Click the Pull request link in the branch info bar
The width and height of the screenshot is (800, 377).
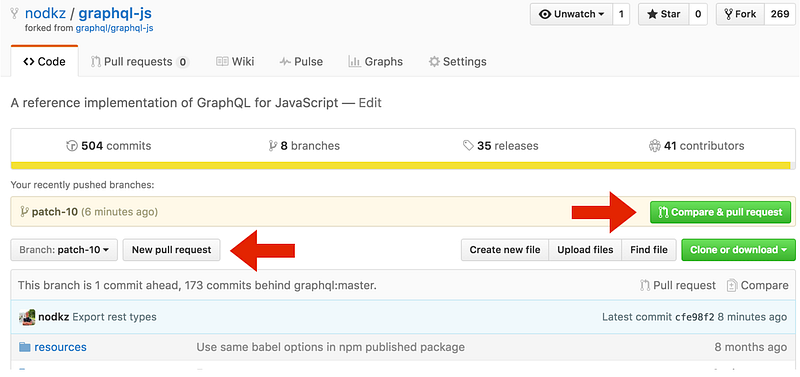click(678, 285)
